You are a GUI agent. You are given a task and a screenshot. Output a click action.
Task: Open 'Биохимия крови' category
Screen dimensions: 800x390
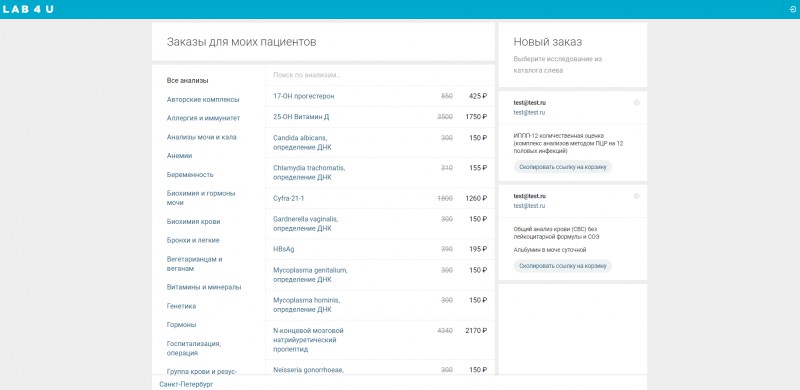click(193, 222)
